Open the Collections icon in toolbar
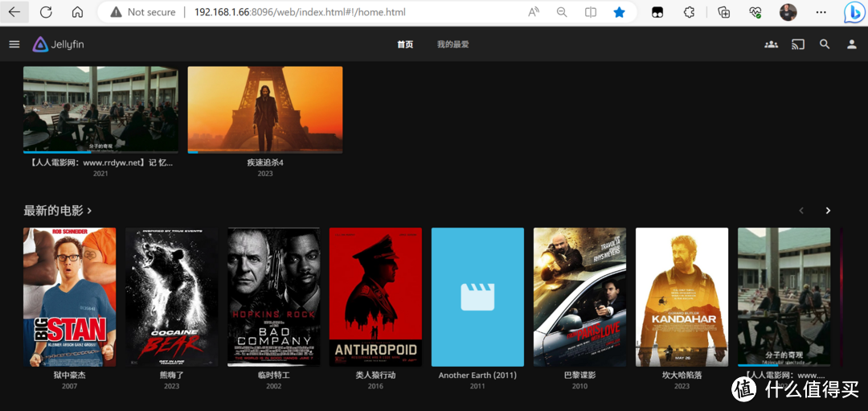868x411 pixels. (x=724, y=12)
